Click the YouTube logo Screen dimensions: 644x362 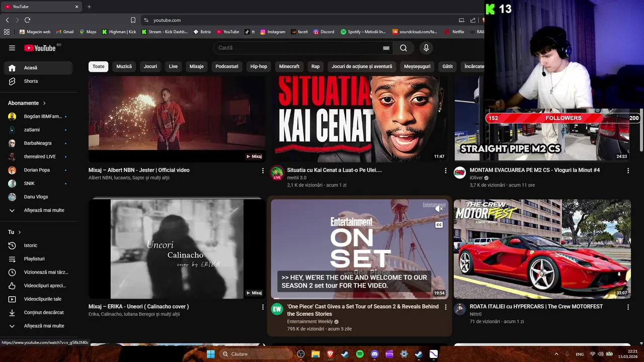coord(40,48)
